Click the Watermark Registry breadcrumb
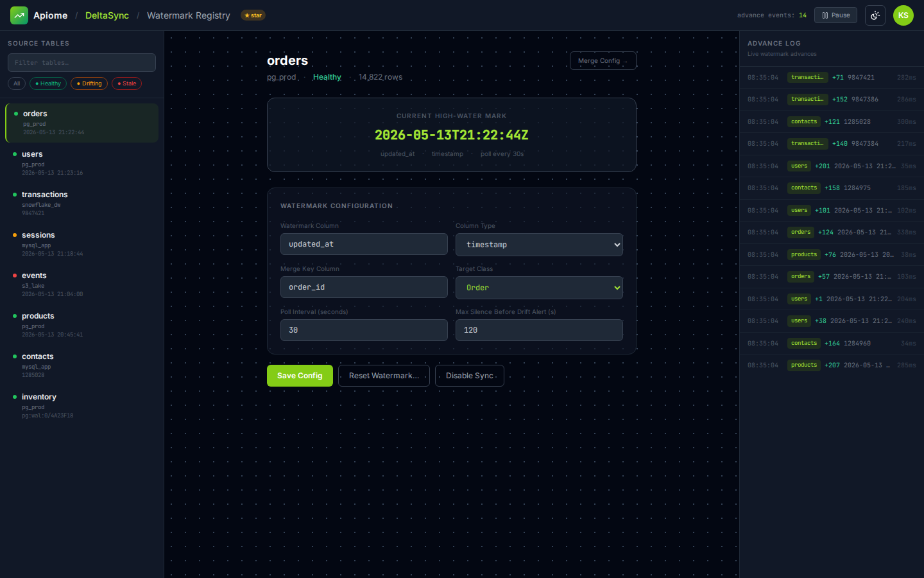The image size is (924, 578). click(189, 15)
